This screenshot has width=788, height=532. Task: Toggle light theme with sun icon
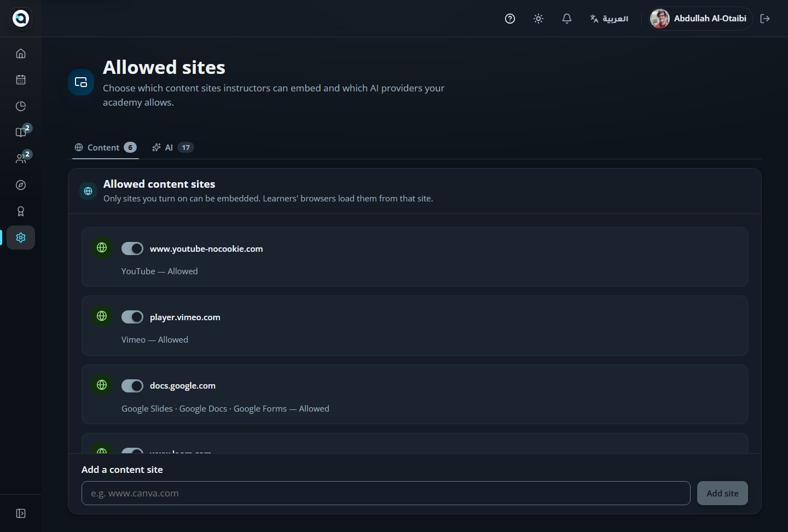(538, 19)
